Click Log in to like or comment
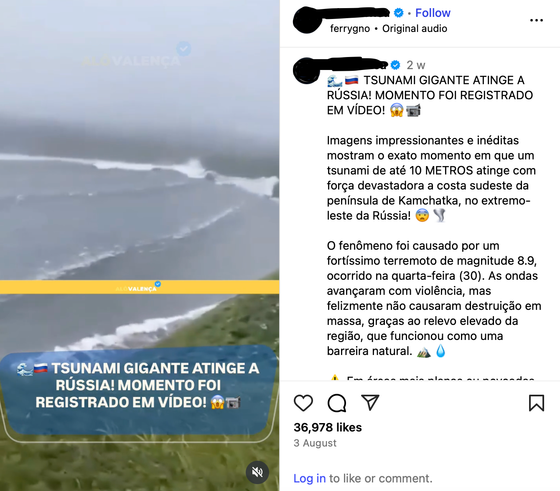The height and width of the screenshot is (491, 560). 309,478
